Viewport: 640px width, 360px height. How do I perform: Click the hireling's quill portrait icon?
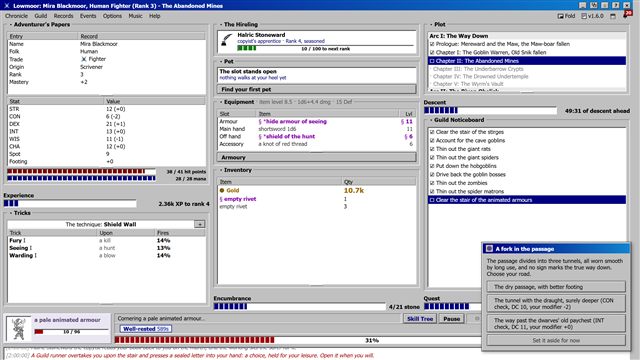[227, 40]
